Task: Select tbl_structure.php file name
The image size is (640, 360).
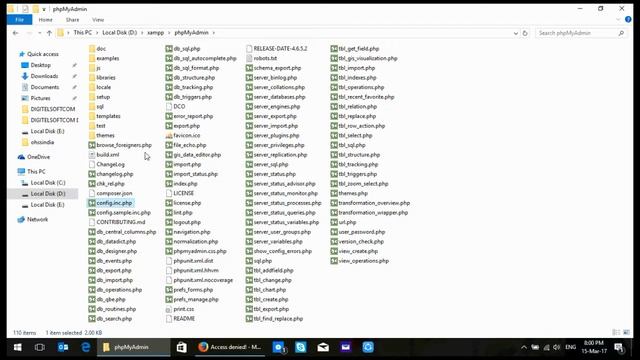Action: 359,155
